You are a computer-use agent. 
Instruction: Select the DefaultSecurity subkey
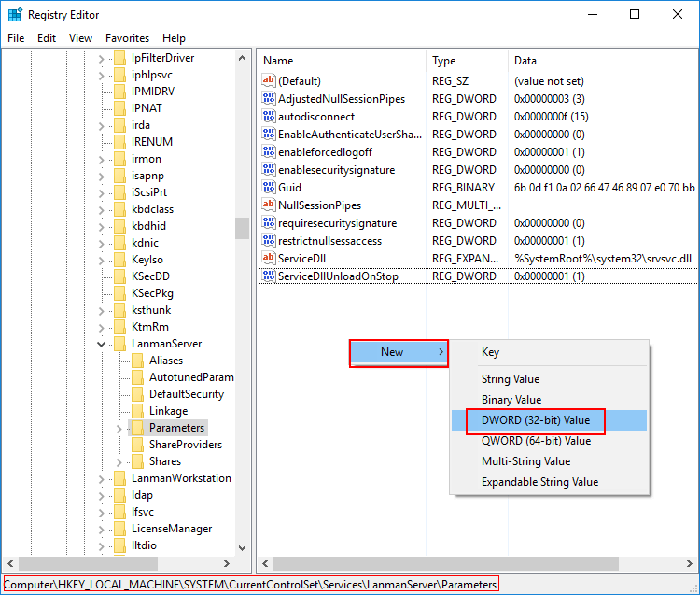tap(187, 394)
